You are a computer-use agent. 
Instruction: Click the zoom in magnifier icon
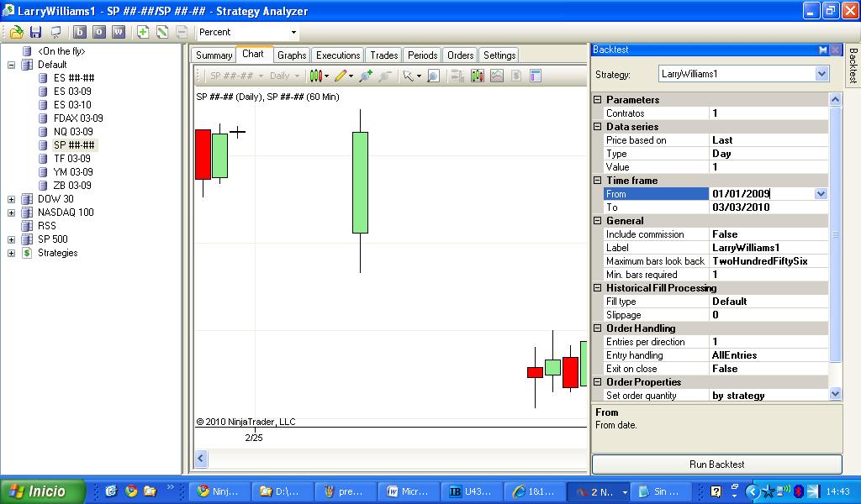(x=366, y=76)
